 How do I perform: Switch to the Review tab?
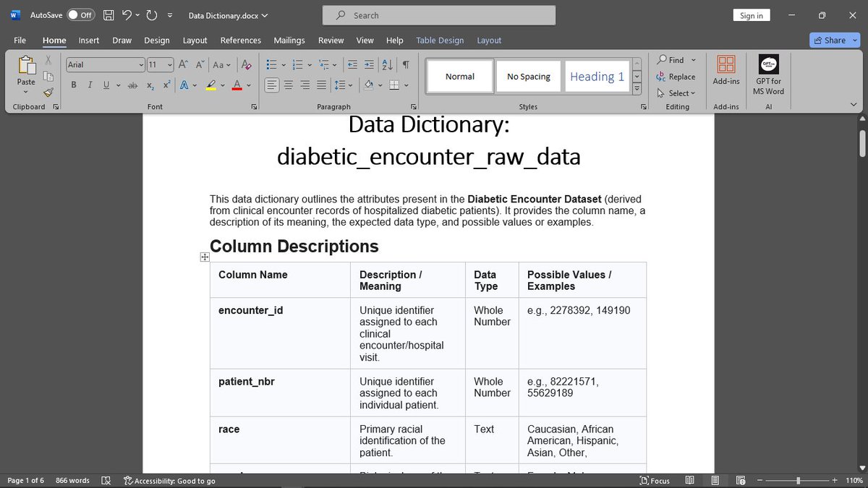pyautogui.click(x=331, y=40)
